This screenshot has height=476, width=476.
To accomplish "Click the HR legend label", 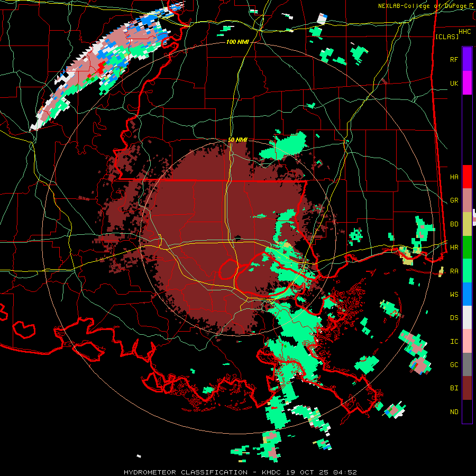I will point(454,248).
